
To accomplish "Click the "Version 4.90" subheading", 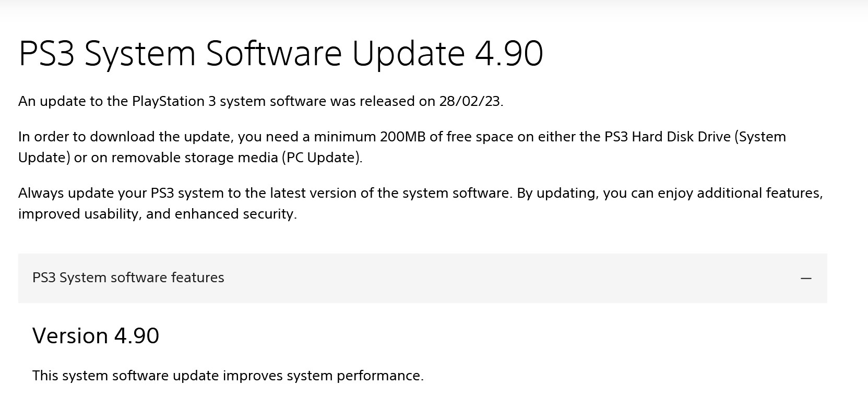I will [96, 335].
